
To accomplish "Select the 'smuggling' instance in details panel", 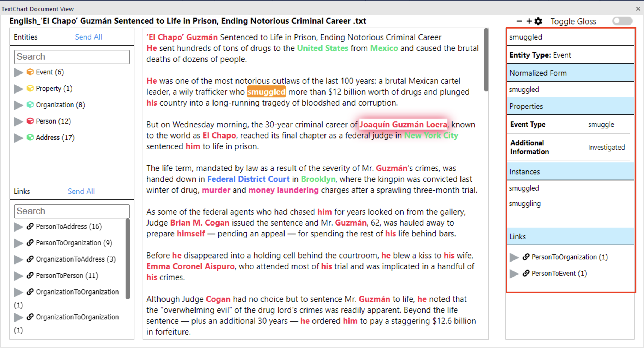I will click(x=525, y=204).
